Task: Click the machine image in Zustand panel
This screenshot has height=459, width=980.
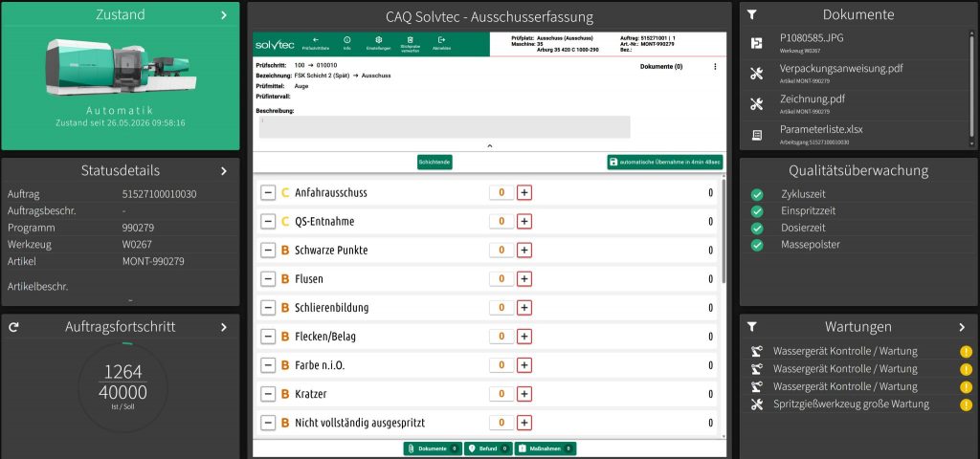Action: tap(121, 66)
